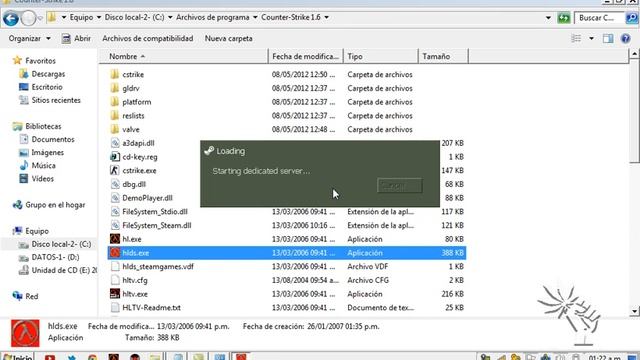Open Imágenes library in the sidebar
This screenshot has width=640, height=360.
tap(48, 152)
